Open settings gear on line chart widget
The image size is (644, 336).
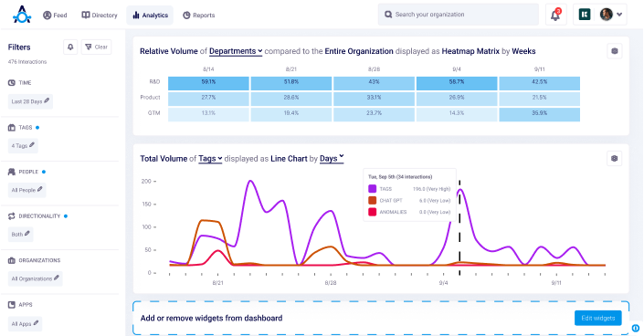tap(615, 159)
